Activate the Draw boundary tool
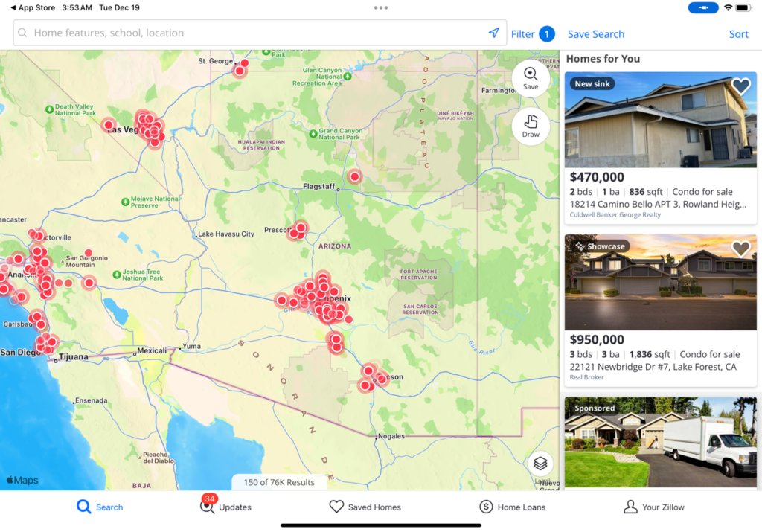The width and height of the screenshot is (762, 532). [x=531, y=126]
